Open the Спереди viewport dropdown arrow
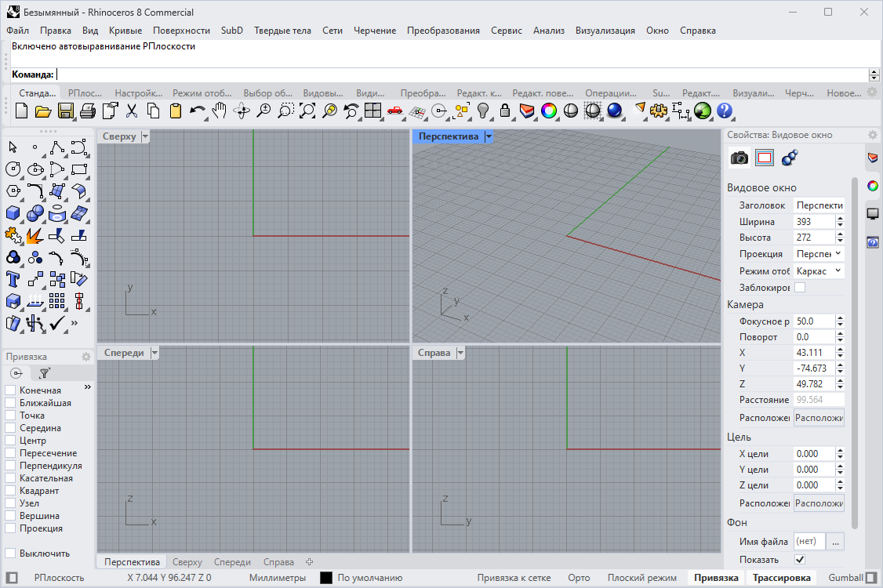This screenshot has height=588, width=883. point(154,353)
